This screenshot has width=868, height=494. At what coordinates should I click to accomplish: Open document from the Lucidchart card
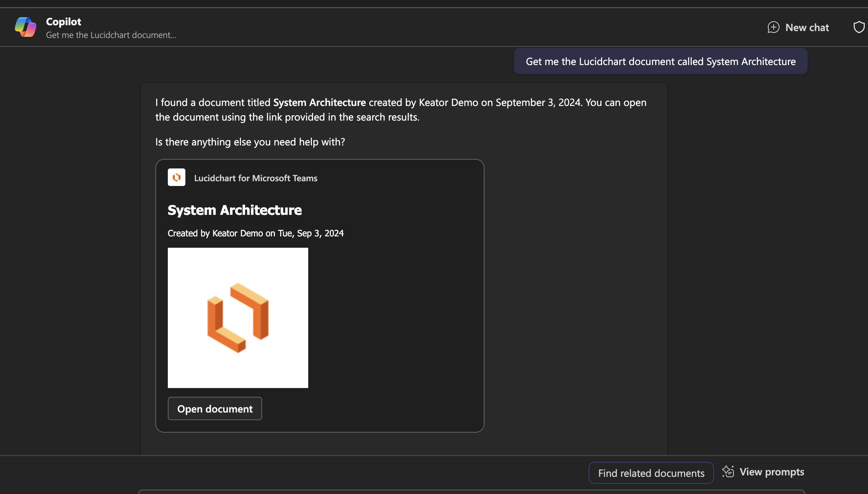click(215, 408)
